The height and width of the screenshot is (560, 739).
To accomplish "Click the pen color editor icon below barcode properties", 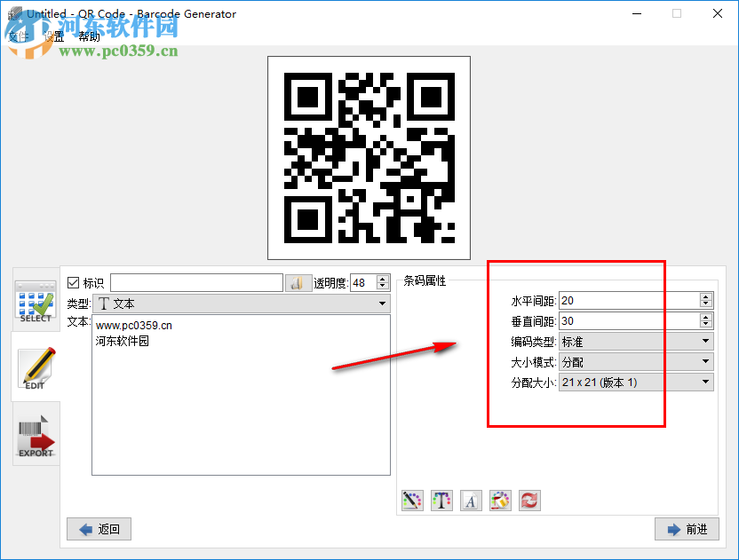I will click(412, 500).
